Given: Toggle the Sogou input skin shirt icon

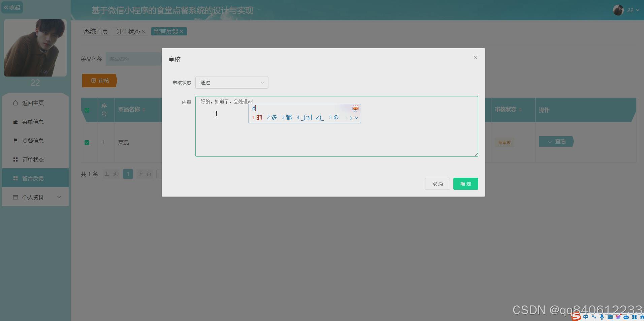Looking at the screenshot, I should [x=618, y=317].
